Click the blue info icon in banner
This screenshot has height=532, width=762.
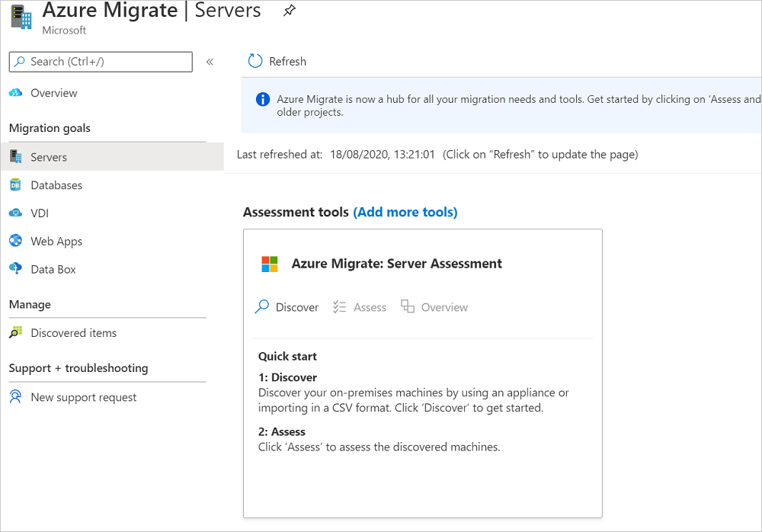[x=262, y=99]
